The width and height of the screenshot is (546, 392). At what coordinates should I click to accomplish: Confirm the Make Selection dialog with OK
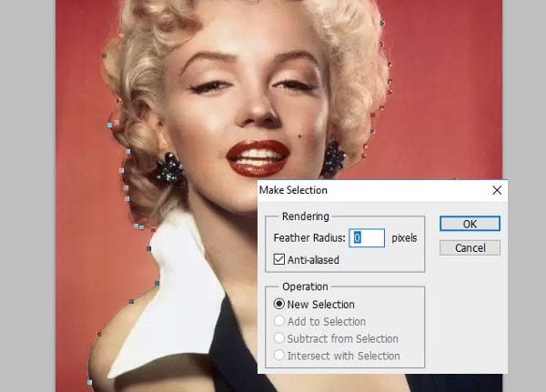[470, 224]
